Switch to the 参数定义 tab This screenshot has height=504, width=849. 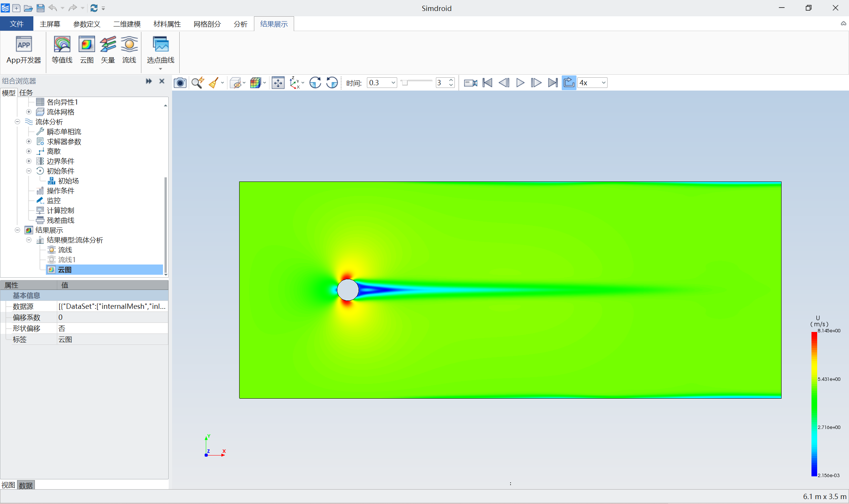[x=87, y=24]
